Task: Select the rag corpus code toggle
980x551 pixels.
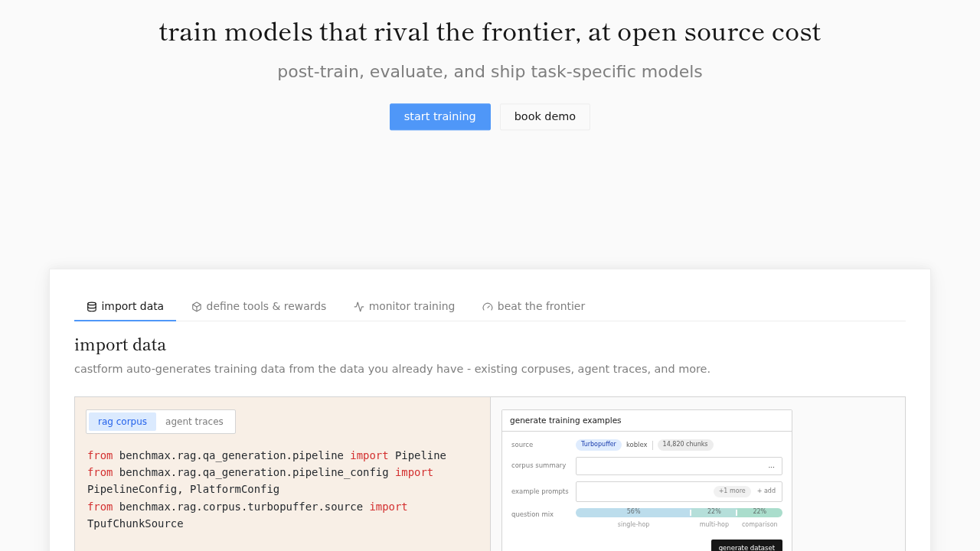Action: [122, 422]
